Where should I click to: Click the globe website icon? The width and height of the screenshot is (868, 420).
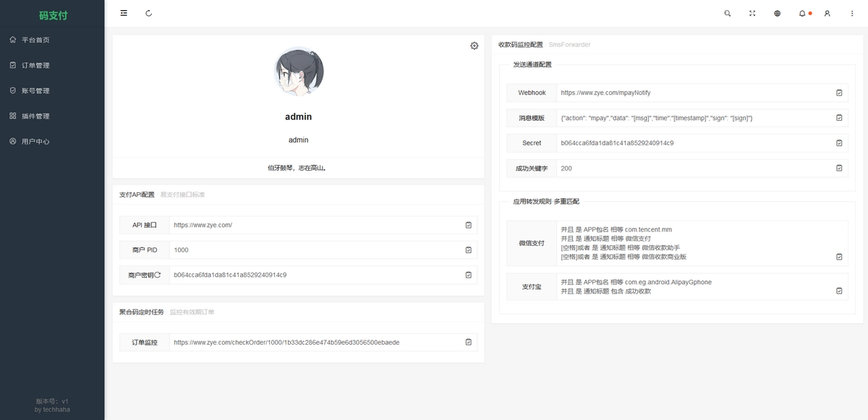click(x=778, y=13)
